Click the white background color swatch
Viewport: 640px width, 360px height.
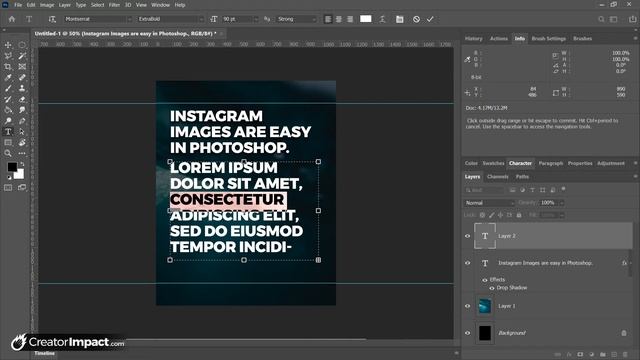pyautogui.click(x=19, y=174)
